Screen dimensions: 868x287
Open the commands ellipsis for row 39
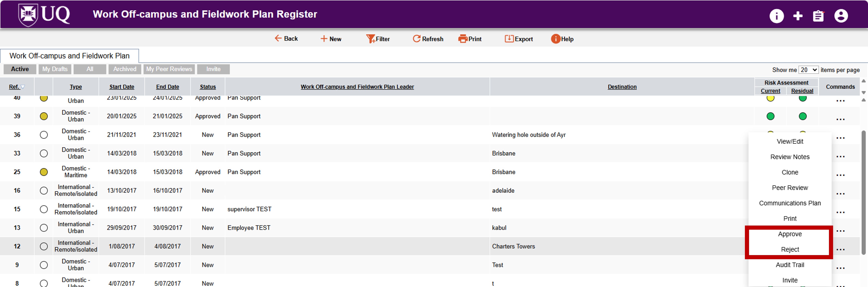click(840, 119)
